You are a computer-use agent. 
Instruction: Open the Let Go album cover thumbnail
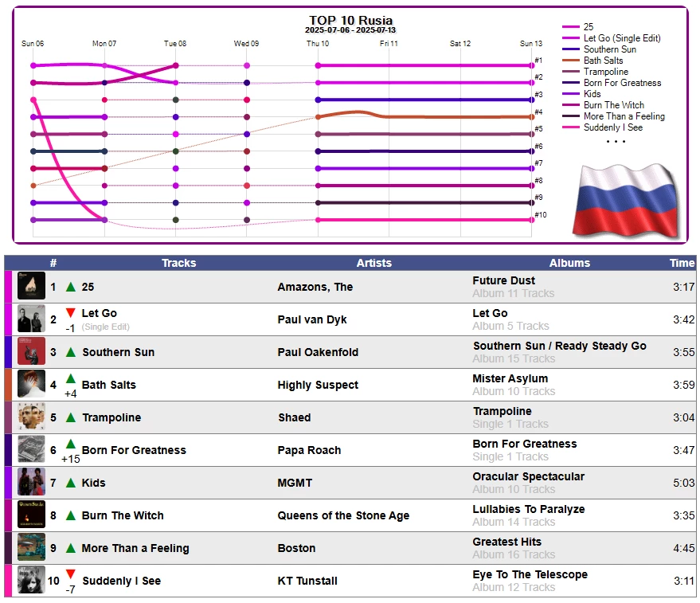click(31, 319)
